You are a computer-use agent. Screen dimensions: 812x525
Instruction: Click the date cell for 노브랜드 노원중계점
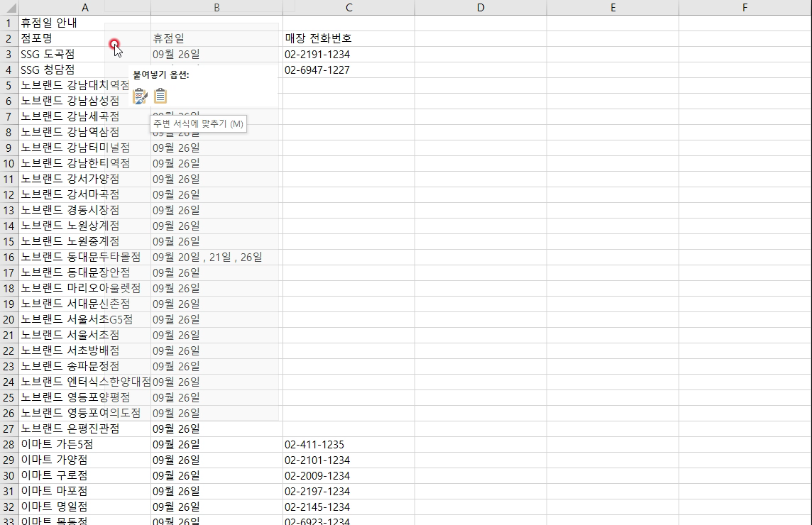tap(216, 242)
